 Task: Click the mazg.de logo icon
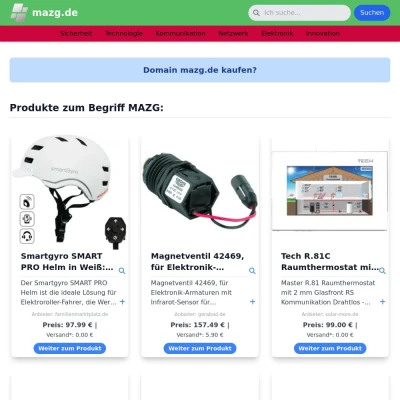click(19, 13)
